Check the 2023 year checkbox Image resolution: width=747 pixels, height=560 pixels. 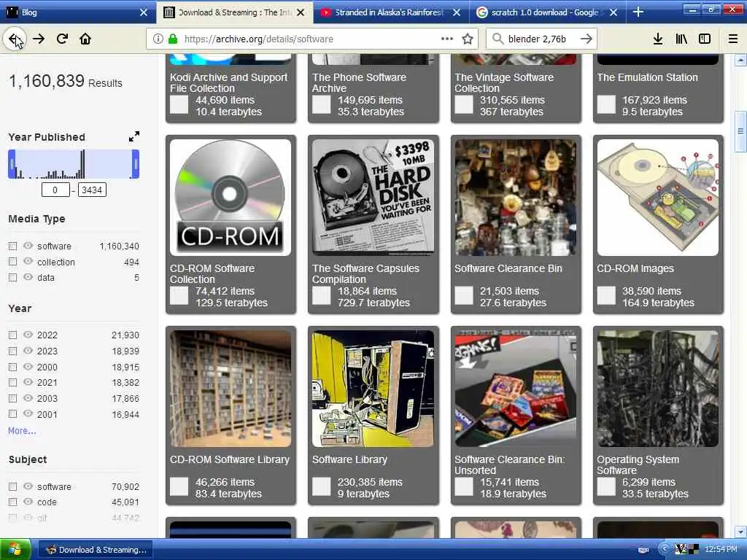pyautogui.click(x=13, y=351)
